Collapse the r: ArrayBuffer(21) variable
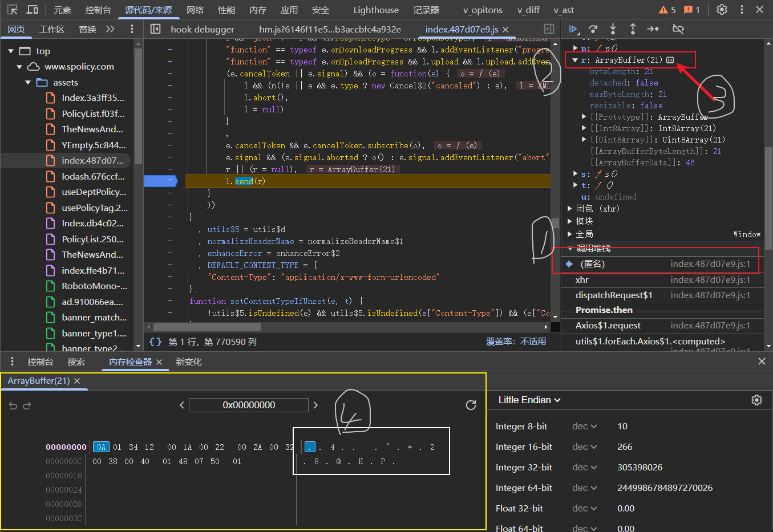773x532 pixels. (575, 60)
